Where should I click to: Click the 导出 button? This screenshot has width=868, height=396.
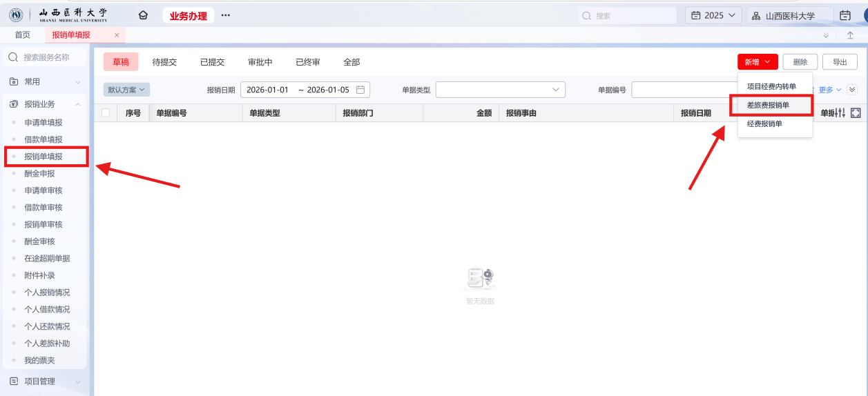coord(840,62)
